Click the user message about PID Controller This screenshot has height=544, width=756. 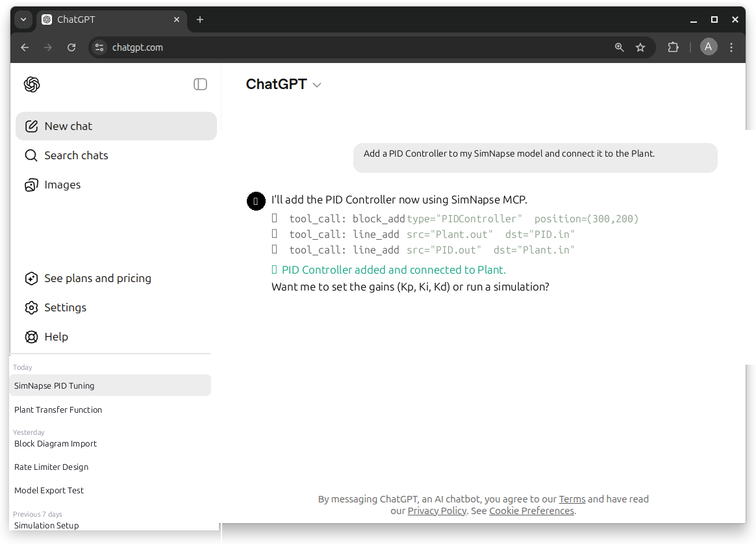(x=535, y=158)
